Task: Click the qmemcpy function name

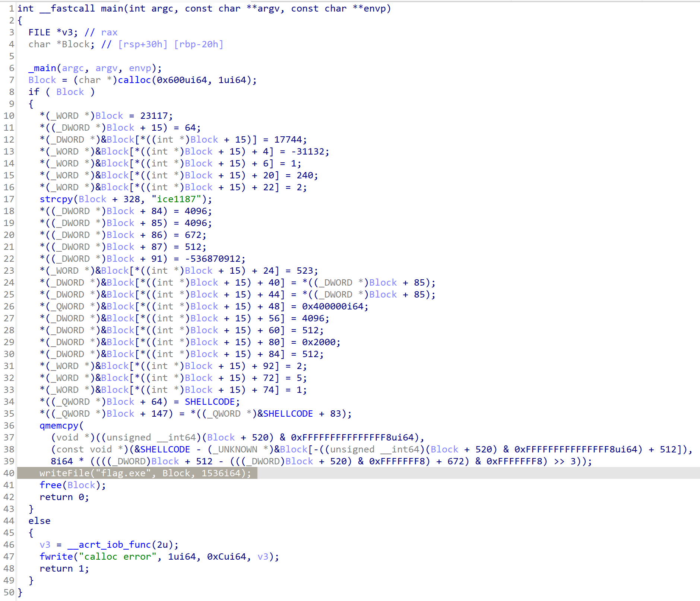Action: (59, 426)
